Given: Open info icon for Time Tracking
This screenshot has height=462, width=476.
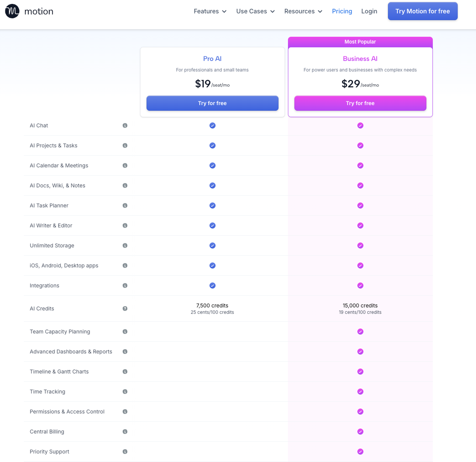Looking at the screenshot, I should click(x=125, y=391).
